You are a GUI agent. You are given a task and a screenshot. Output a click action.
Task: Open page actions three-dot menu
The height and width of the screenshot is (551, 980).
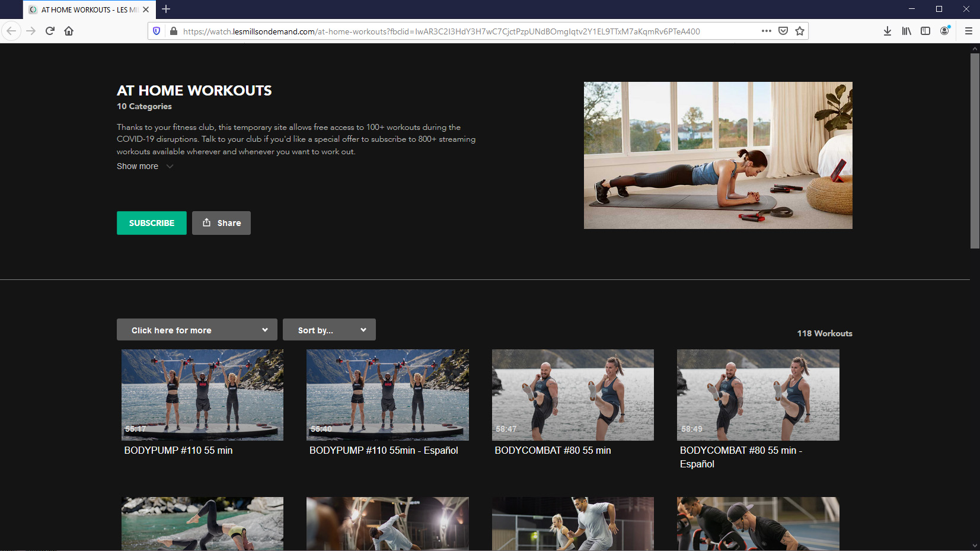coord(767,31)
